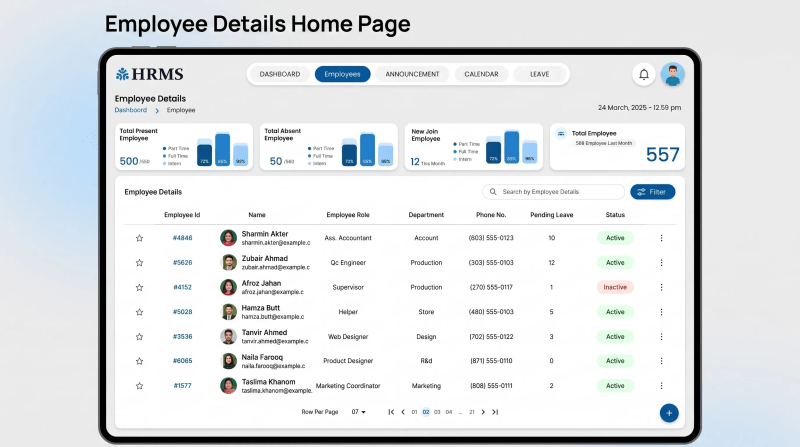Open the more options menu for Zubair Ahmad
Viewport: 800px width, 447px height.
(x=661, y=262)
